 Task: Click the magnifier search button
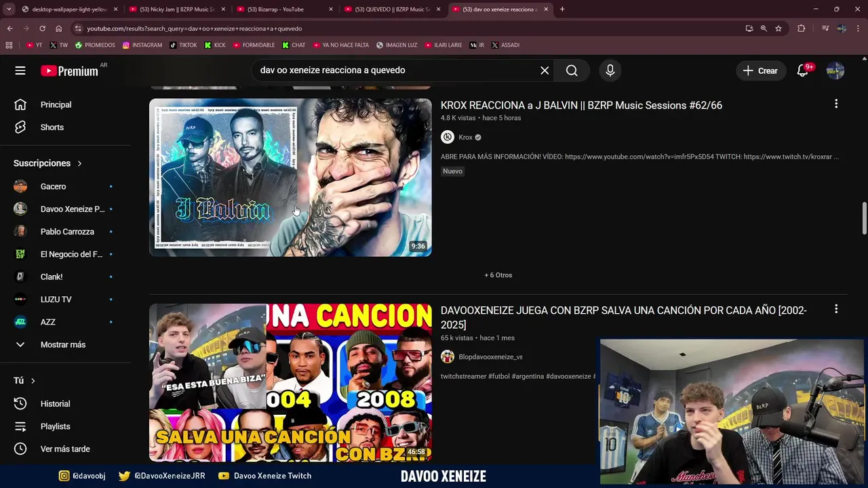pos(572,70)
